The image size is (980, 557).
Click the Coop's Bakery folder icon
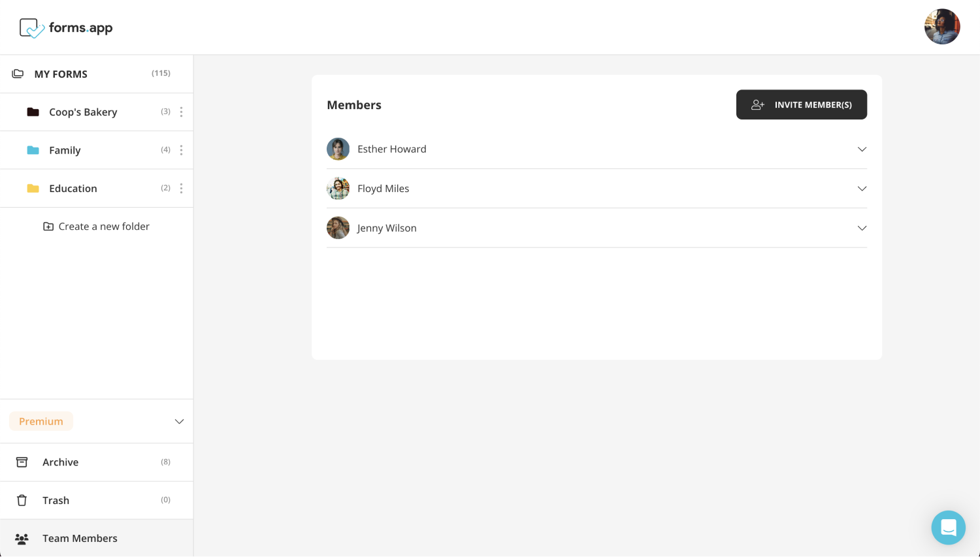(33, 112)
